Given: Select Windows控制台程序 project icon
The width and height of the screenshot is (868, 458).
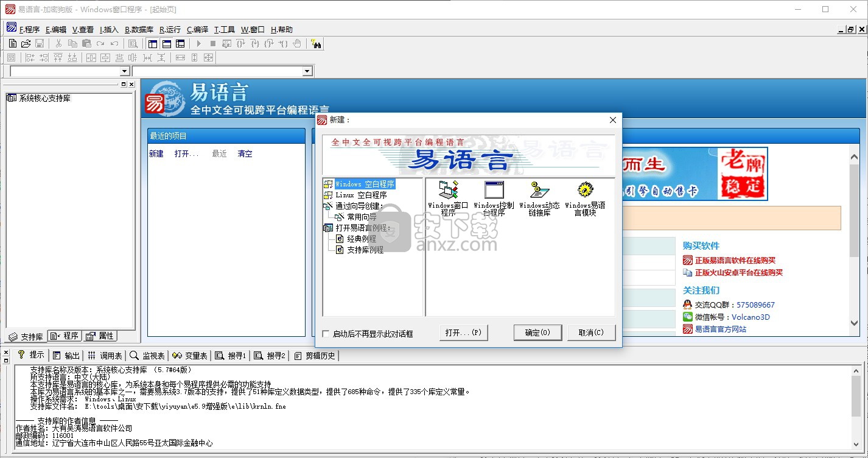Looking at the screenshot, I should (x=494, y=199).
